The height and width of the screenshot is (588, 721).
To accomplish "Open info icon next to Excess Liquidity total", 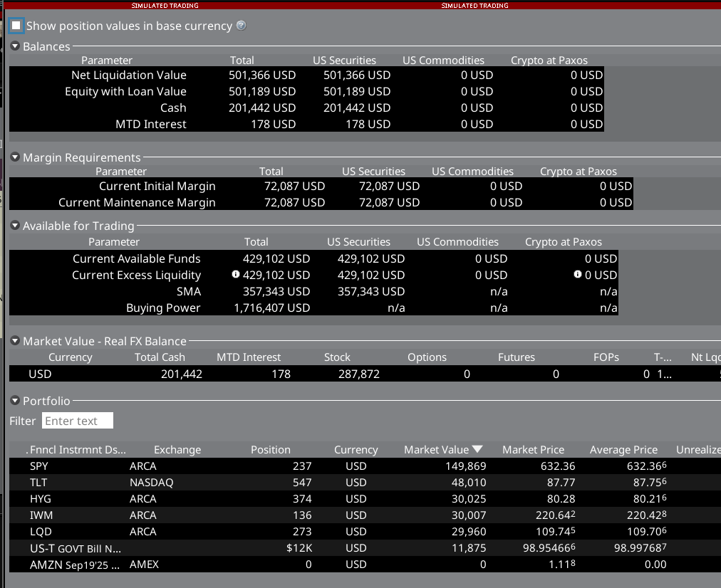I will (x=236, y=274).
